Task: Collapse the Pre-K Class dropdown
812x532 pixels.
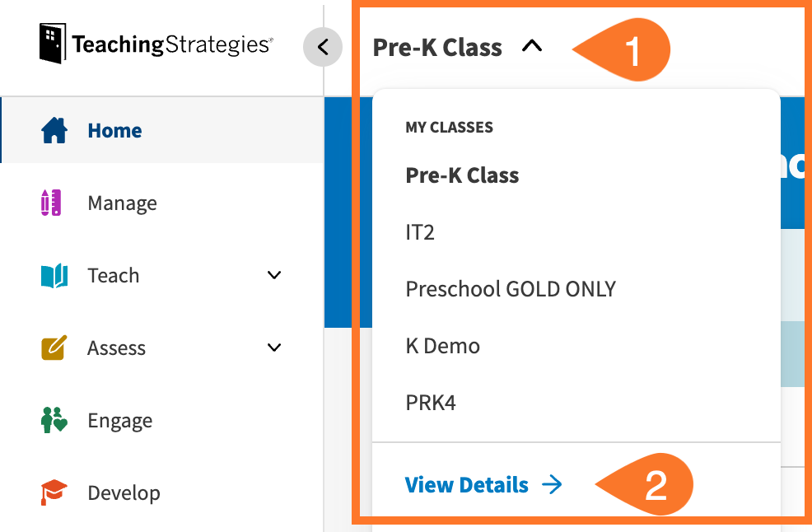Action: pos(532,47)
